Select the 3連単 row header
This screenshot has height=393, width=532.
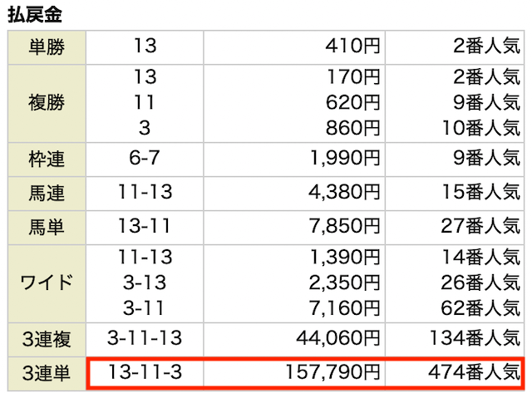pyautogui.click(x=47, y=373)
